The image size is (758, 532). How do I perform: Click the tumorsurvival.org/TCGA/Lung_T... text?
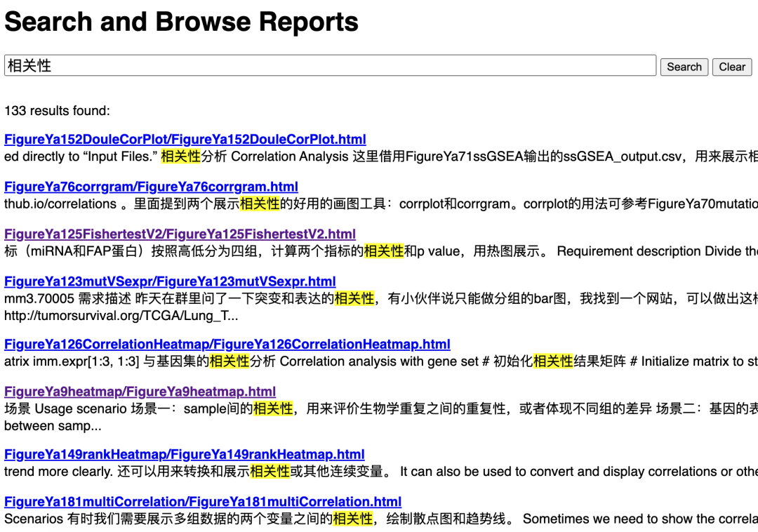point(121,316)
